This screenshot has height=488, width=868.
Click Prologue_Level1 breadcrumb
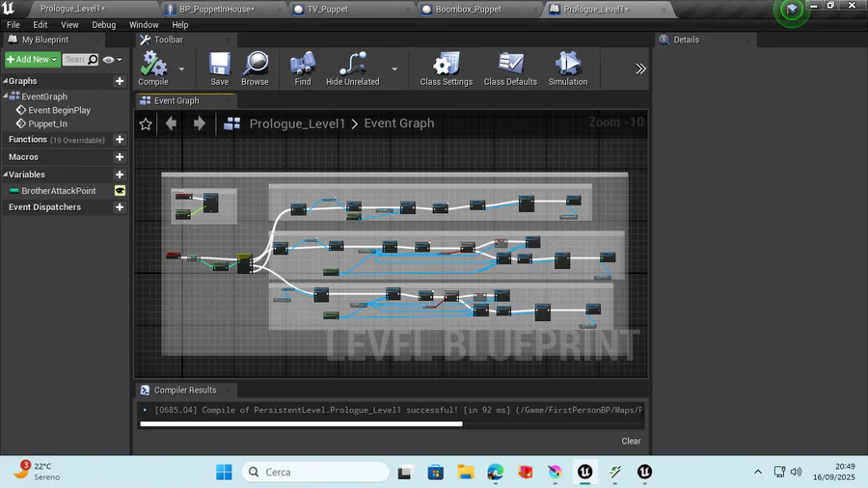click(297, 123)
